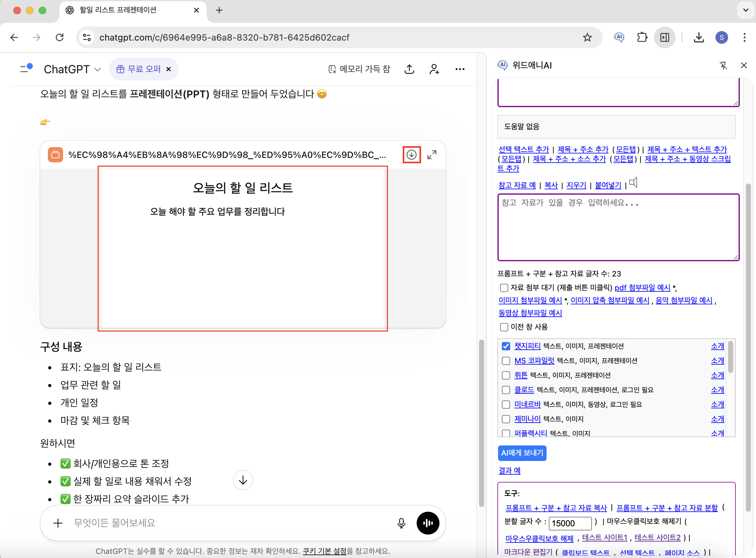Tick the MS 코파일럿 checkbox
Screen dimensions: 756x558
[506, 361]
